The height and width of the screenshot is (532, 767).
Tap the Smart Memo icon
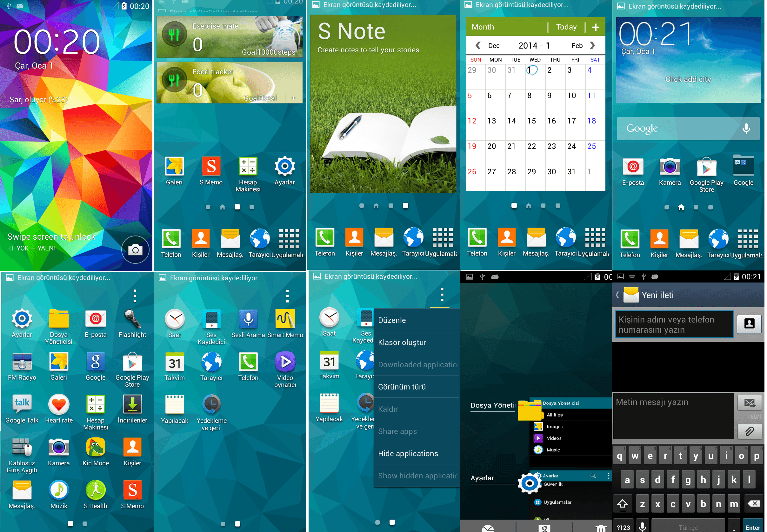[285, 319]
